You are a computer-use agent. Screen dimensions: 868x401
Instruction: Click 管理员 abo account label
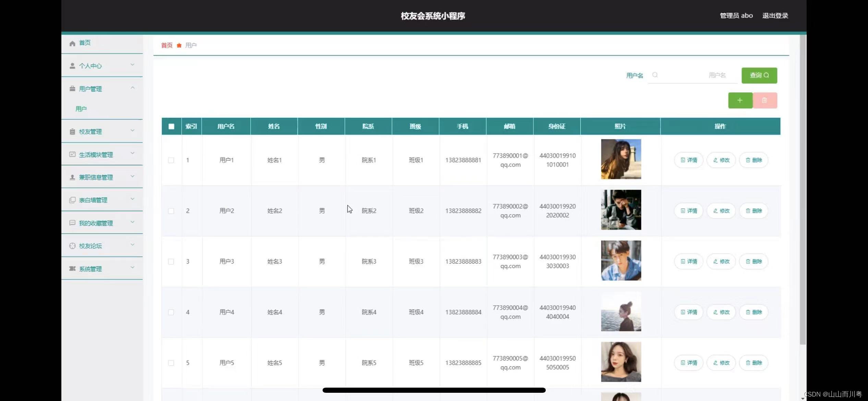point(736,16)
